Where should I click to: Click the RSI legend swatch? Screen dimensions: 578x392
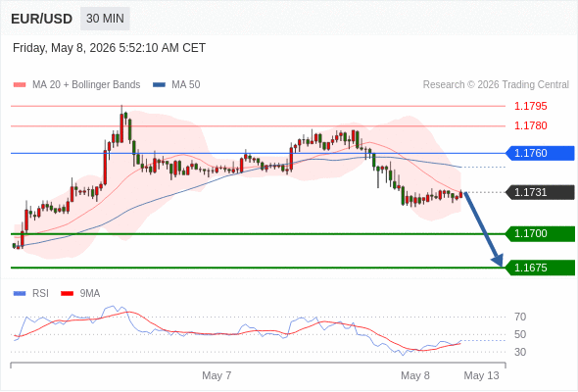20,294
